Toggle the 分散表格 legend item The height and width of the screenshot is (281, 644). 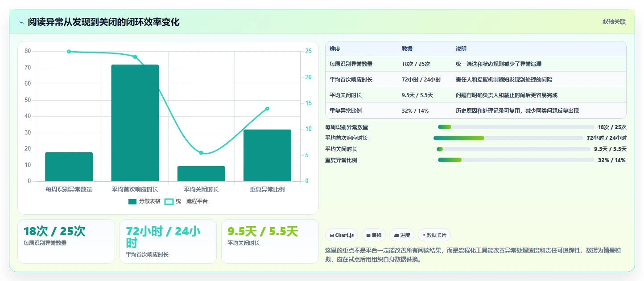point(144,201)
